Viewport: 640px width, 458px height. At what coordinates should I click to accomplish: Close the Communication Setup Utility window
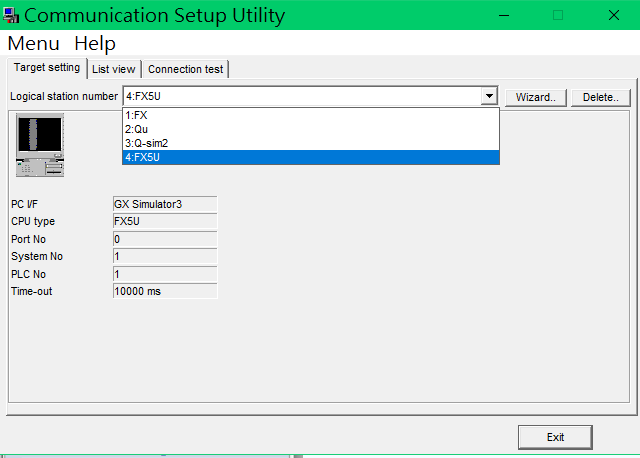click(612, 15)
